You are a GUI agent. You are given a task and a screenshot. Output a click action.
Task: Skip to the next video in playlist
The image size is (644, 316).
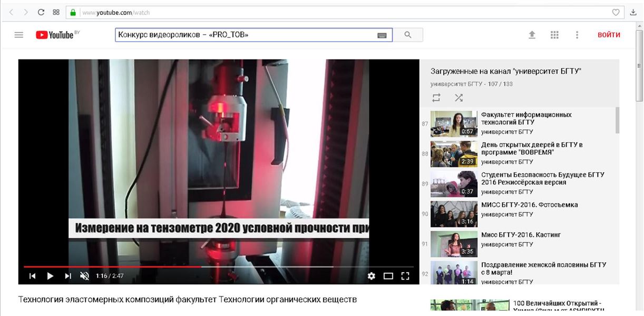click(68, 275)
